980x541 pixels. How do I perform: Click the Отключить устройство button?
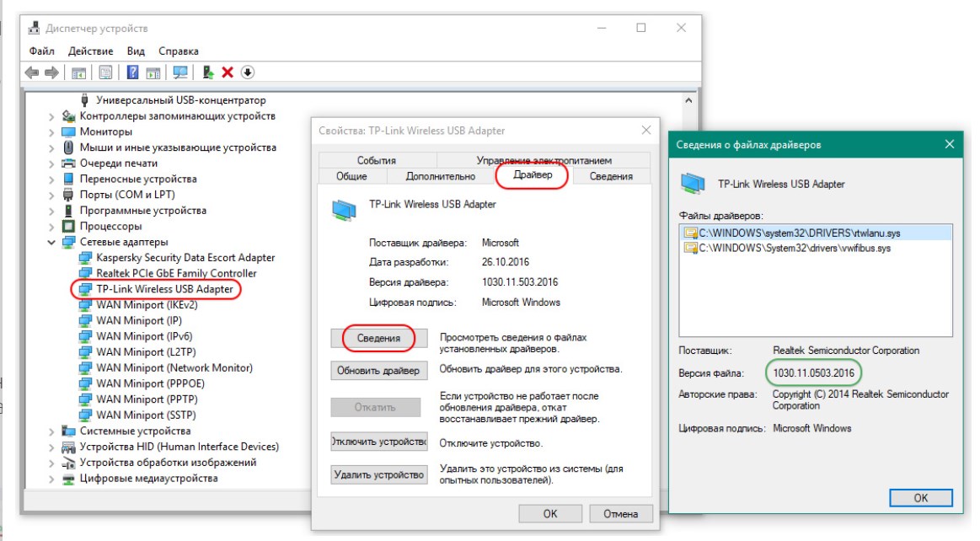click(378, 442)
